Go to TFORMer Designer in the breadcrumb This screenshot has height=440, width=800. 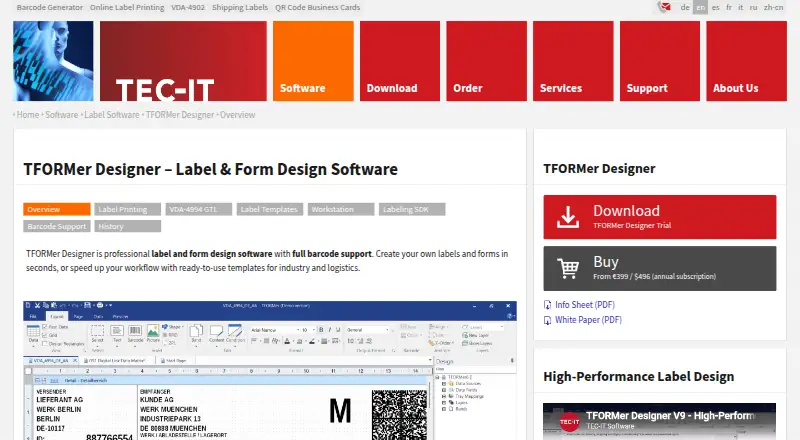[x=180, y=115]
